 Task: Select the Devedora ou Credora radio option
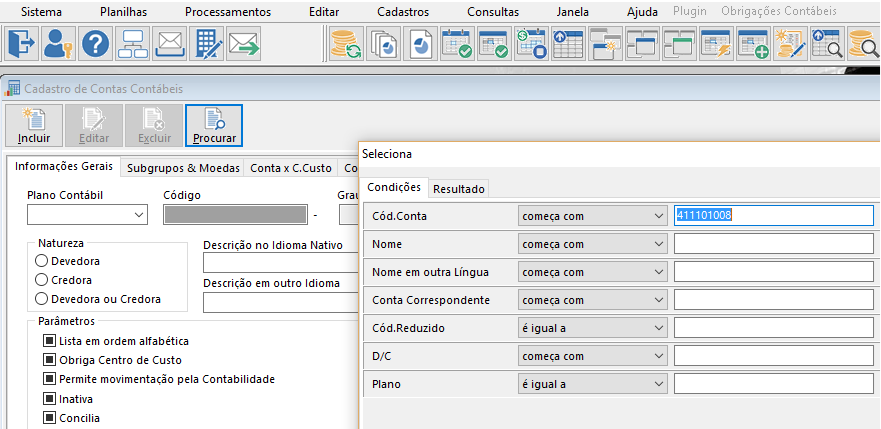click(x=41, y=299)
